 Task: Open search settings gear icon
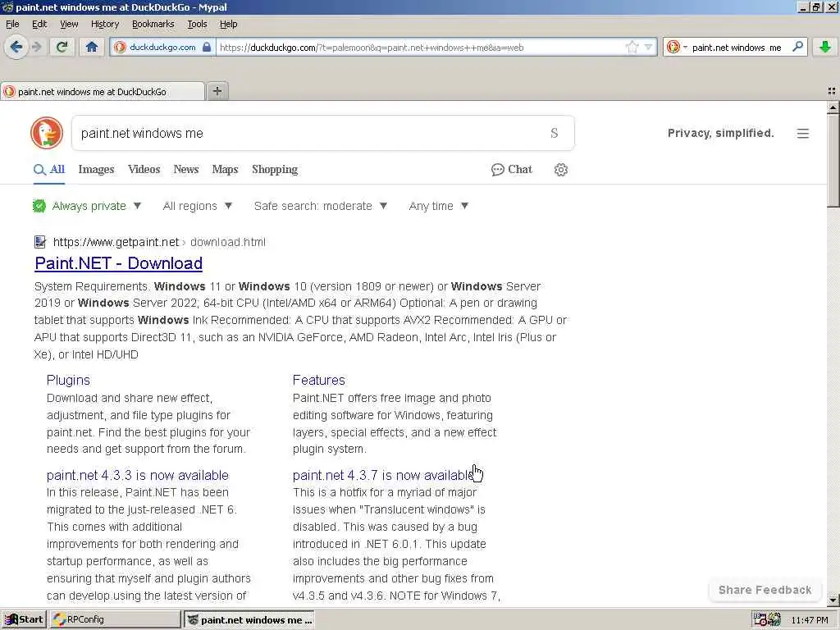(x=561, y=170)
